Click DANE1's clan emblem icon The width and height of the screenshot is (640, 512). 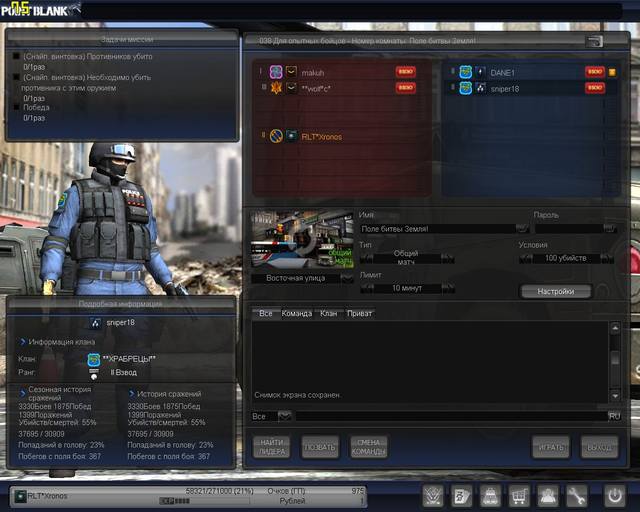(466, 72)
